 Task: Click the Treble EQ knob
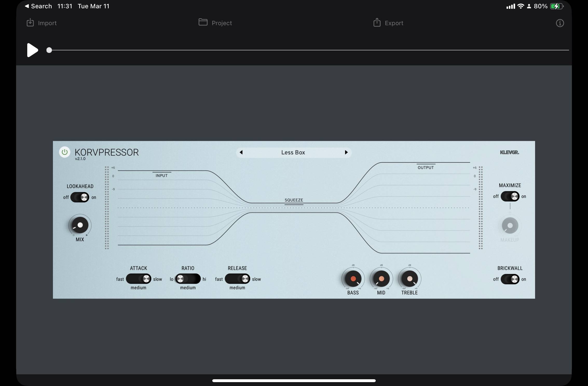(410, 279)
